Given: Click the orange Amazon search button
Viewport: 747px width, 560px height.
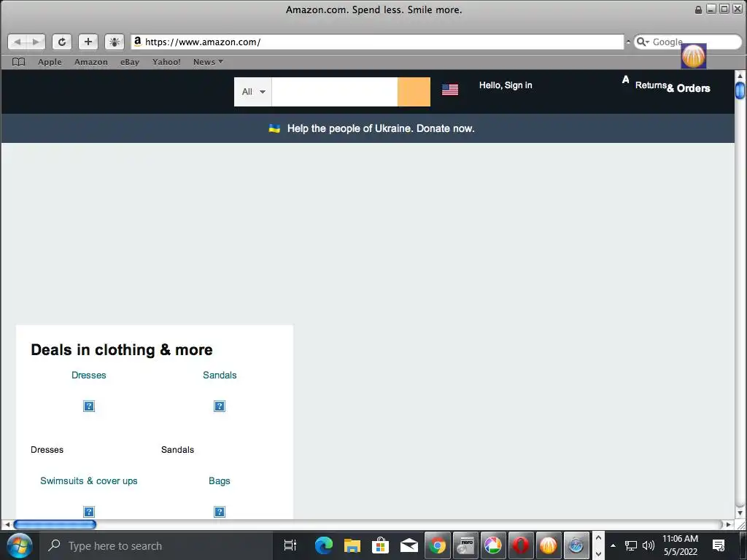Looking at the screenshot, I should pyautogui.click(x=414, y=91).
